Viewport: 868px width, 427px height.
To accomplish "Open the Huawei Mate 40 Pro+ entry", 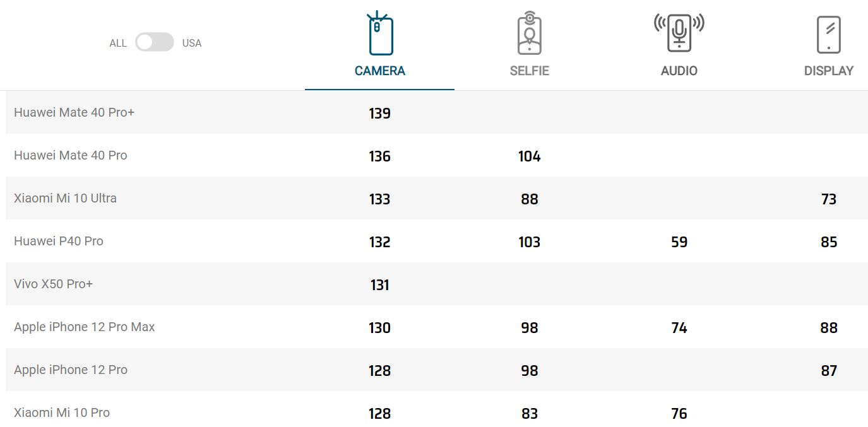I will (x=74, y=112).
